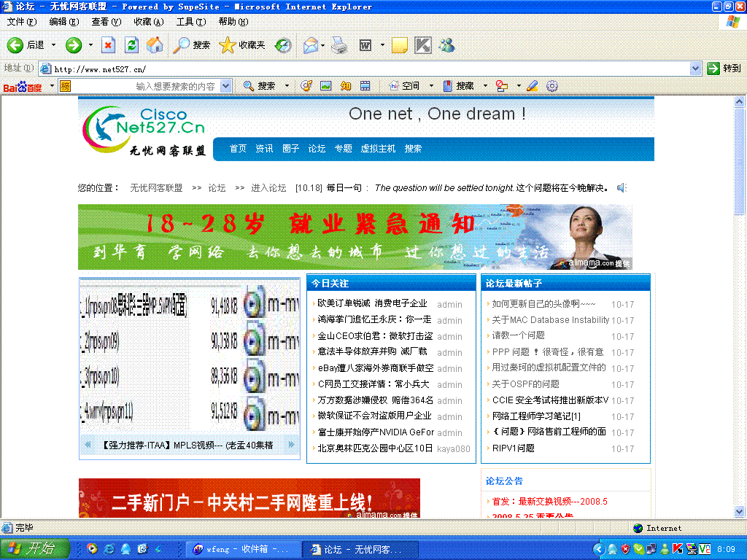Stop page loading with red X icon
This screenshot has width=747, height=560.
click(108, 45)
